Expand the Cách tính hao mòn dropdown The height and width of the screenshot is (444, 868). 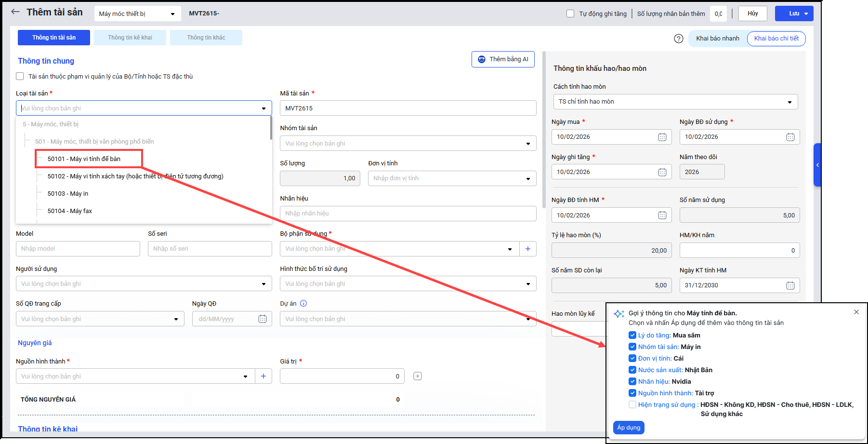[675, 102]
